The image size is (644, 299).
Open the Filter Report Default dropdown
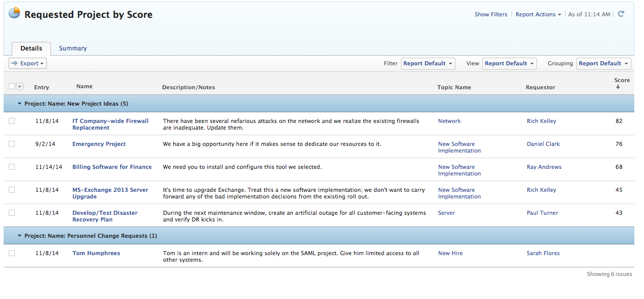(428, 63)
